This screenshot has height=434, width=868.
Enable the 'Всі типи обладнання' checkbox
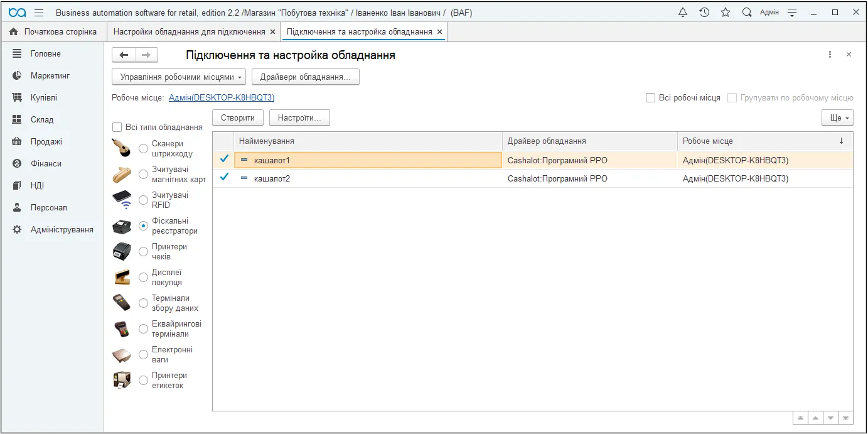pos(117,127)
